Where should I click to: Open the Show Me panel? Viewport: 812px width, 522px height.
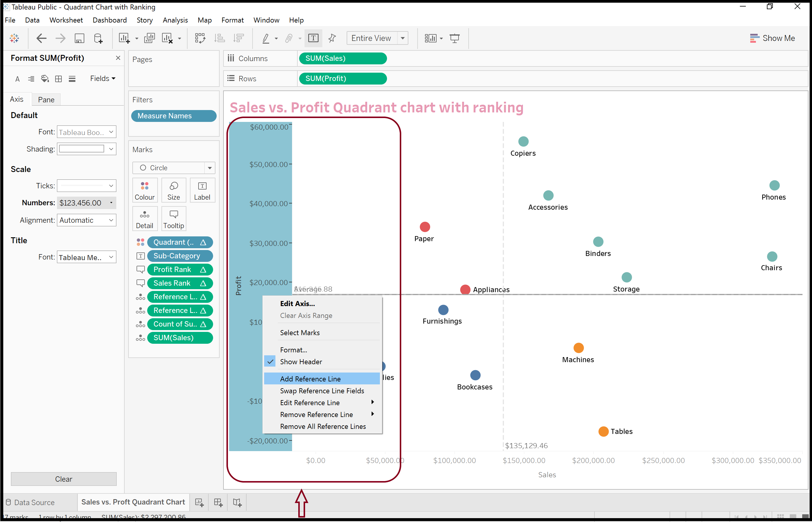click(772, 38)
